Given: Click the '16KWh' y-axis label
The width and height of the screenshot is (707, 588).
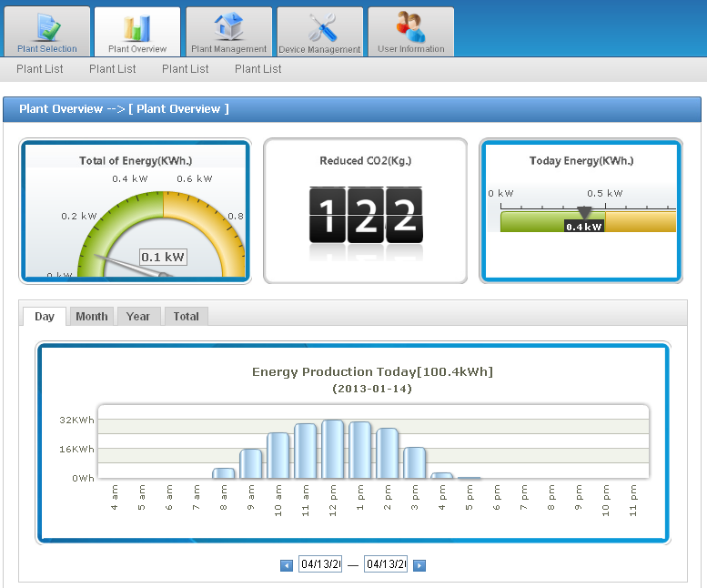Looking at the screenshot, I should pos(76,449).
